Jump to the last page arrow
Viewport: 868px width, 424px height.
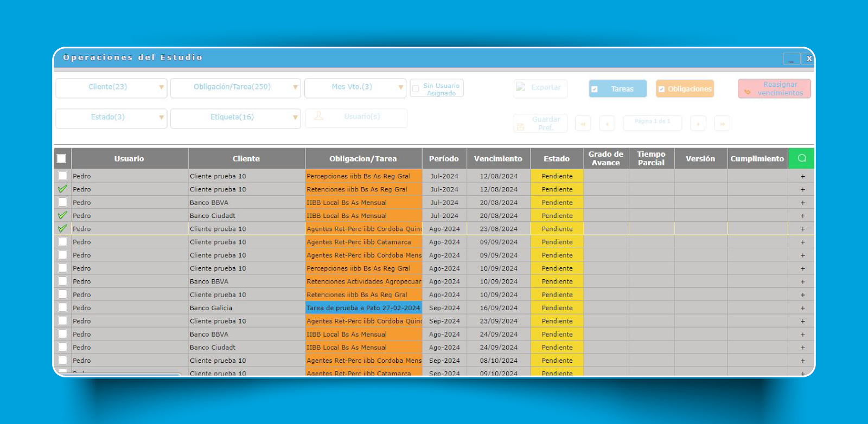(x=722, y=124)
